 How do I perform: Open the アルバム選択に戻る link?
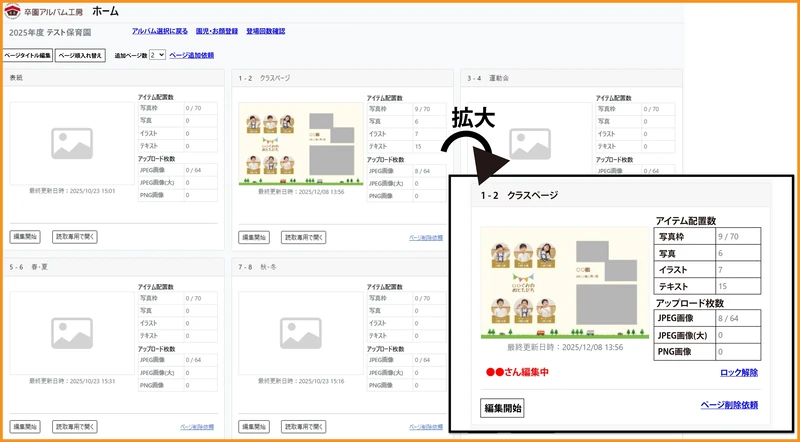[x=160, y=31]
